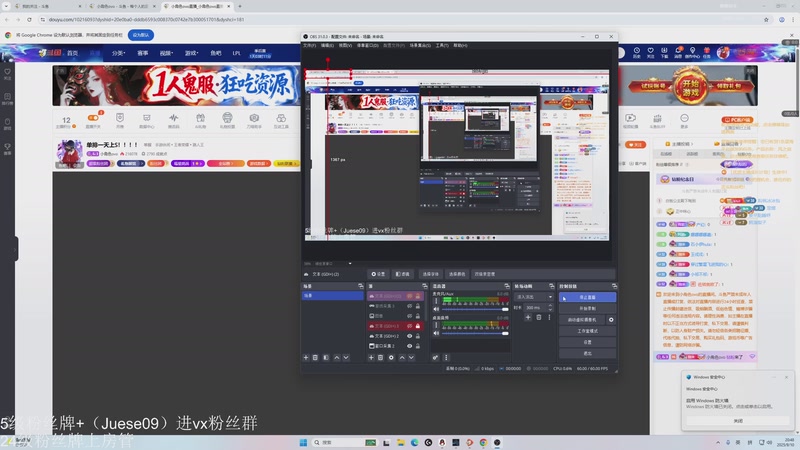
Task: Open 视图(V) menu in OBS
Action: tap(345, 45)
